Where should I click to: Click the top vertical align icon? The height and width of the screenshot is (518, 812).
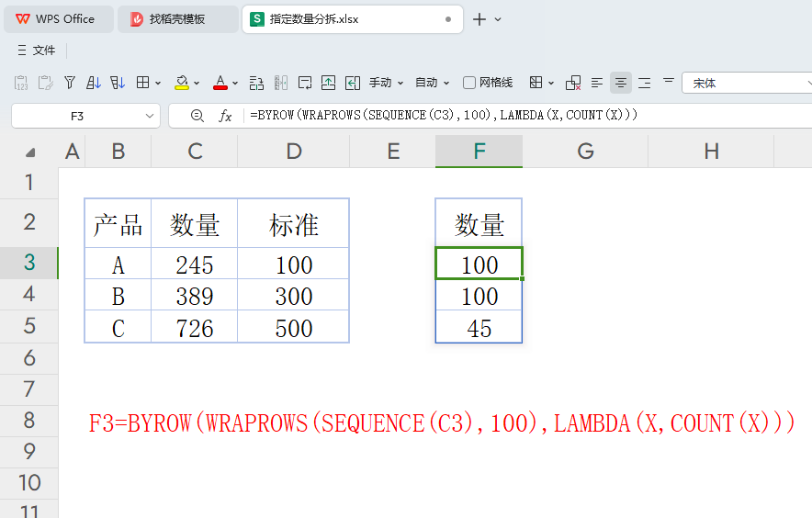point(669,81)
